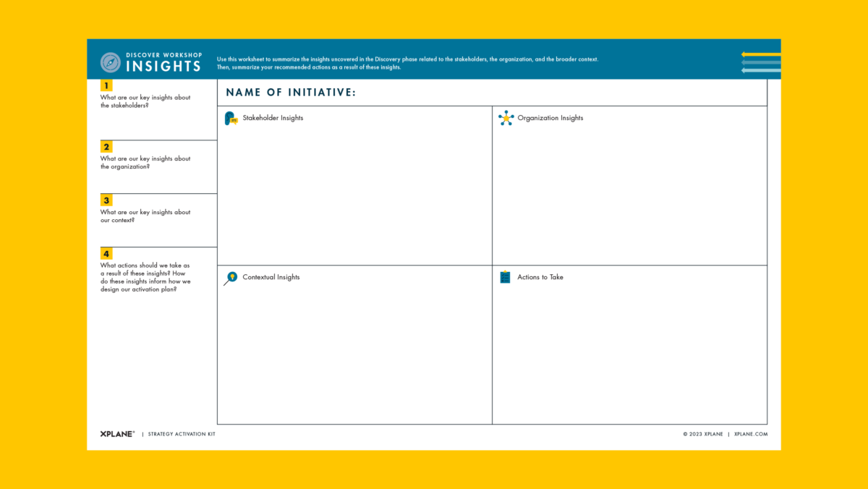Click the © 2023 XPLANE footer text

(x=703, y=434)
